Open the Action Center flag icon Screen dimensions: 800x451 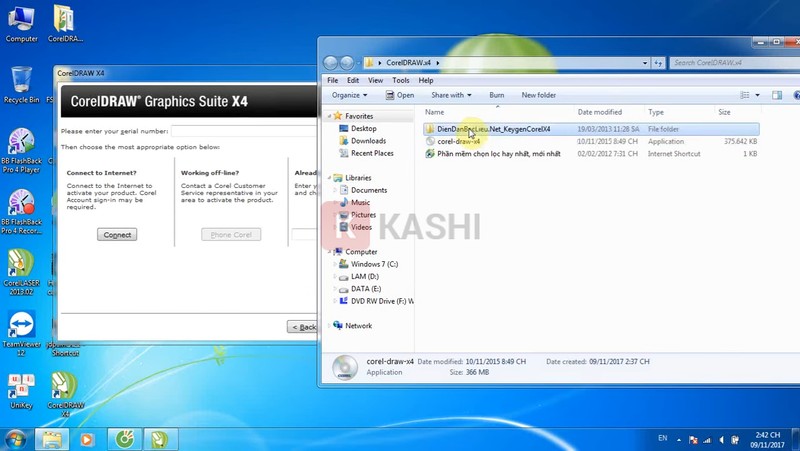693,439
